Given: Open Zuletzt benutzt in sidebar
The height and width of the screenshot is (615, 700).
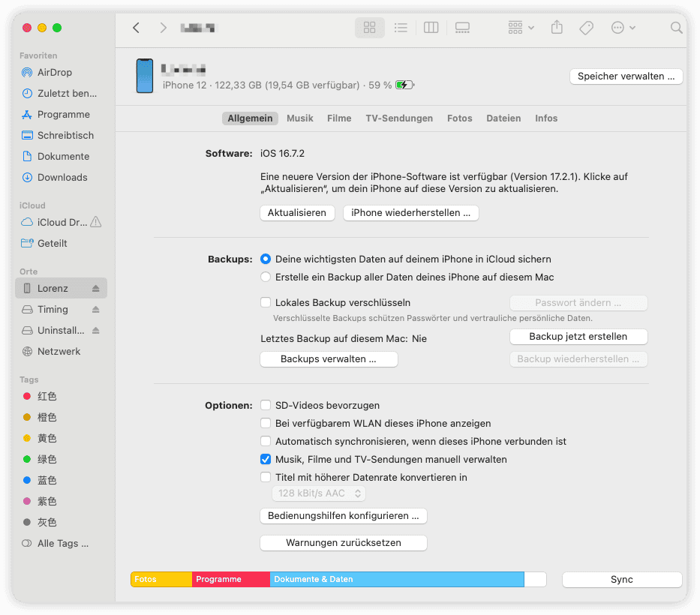Looking at the screenshot, I should point(61,93).
